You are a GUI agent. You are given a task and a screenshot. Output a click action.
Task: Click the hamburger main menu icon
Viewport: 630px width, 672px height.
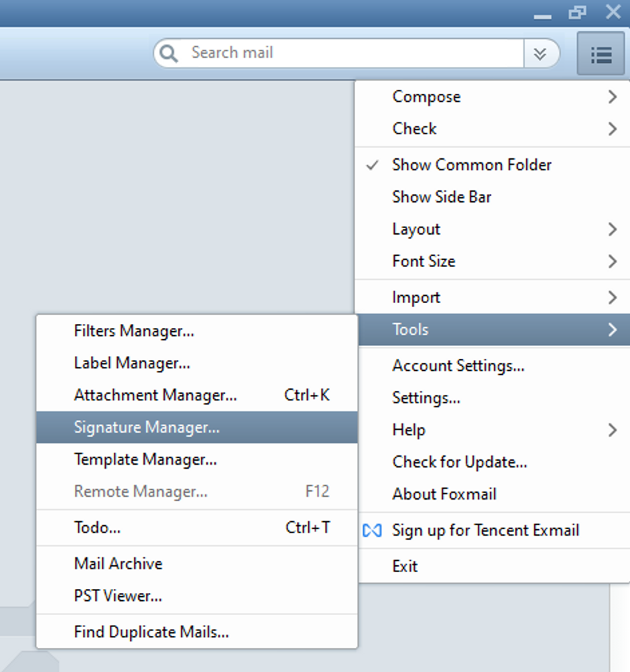point(601,54)
